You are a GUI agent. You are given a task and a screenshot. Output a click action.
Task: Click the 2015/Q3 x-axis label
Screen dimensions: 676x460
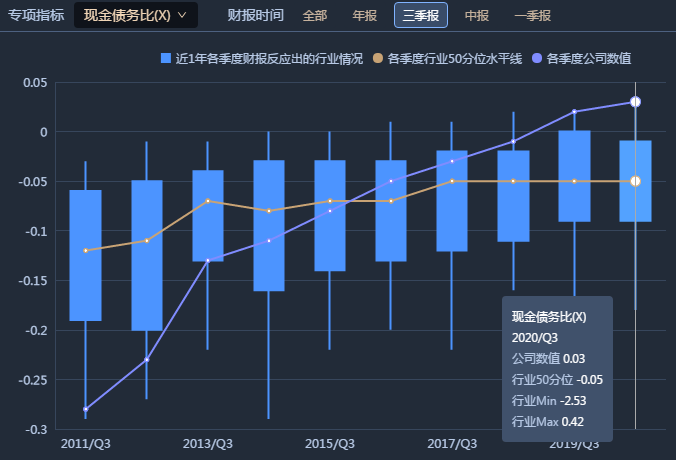330,442
